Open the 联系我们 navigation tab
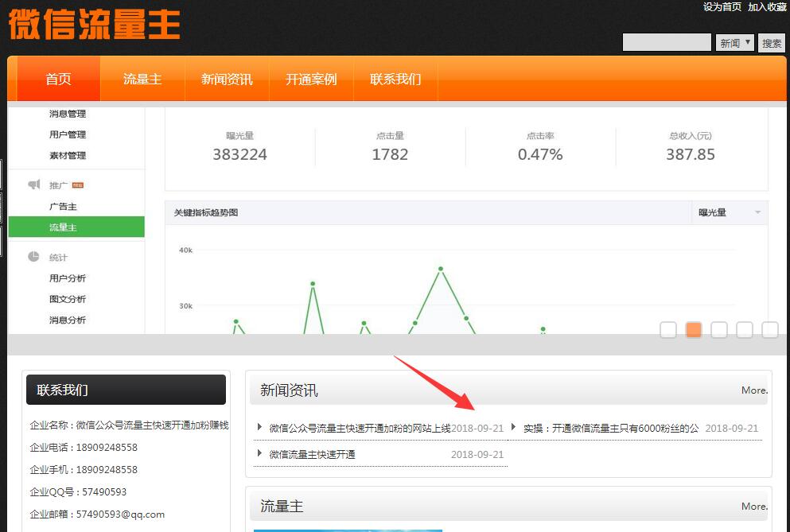 pyautogui.click(x=395, y=79)
